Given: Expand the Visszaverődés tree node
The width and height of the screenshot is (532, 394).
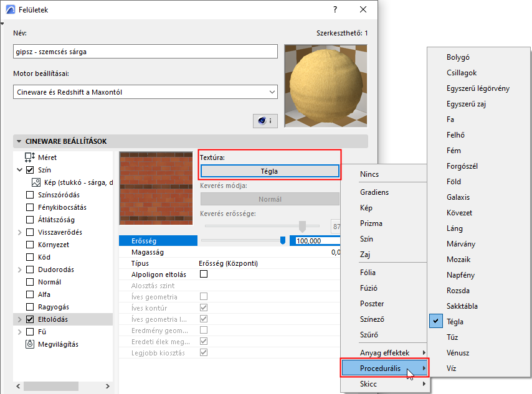Looking at the screenshot, I should coord(20,232).
